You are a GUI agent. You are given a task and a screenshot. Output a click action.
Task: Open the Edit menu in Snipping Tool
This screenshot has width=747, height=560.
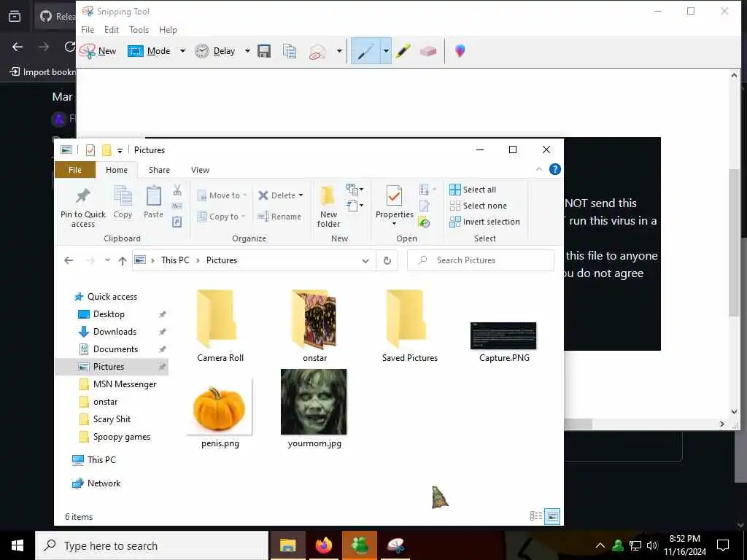click(x=112, y=29)
